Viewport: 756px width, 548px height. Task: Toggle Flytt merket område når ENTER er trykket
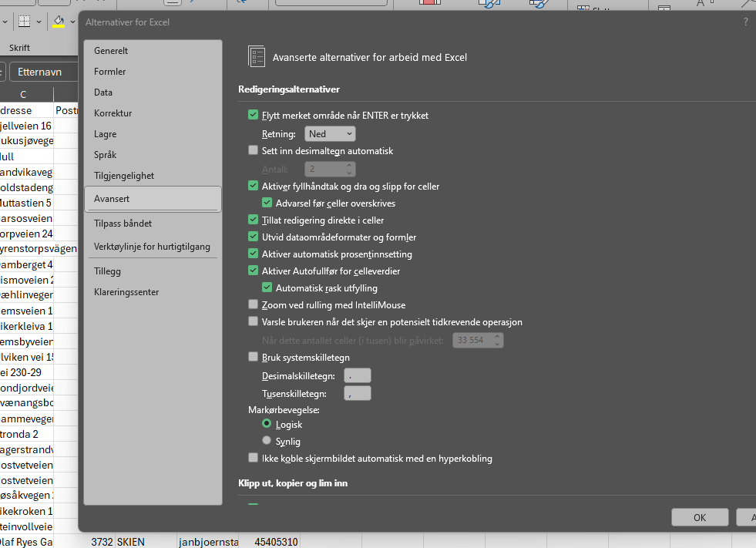tap(253, 115)
